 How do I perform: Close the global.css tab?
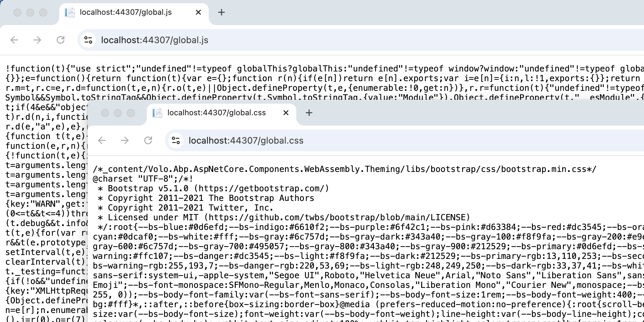coord(286,113)
